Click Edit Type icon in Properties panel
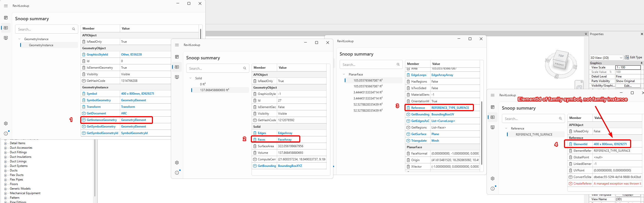 [627, 57]
